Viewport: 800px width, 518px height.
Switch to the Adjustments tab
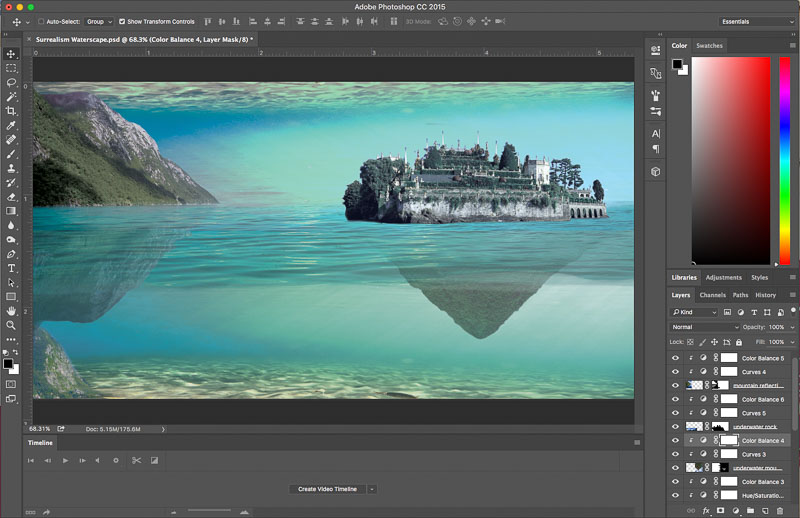point(723,278)
